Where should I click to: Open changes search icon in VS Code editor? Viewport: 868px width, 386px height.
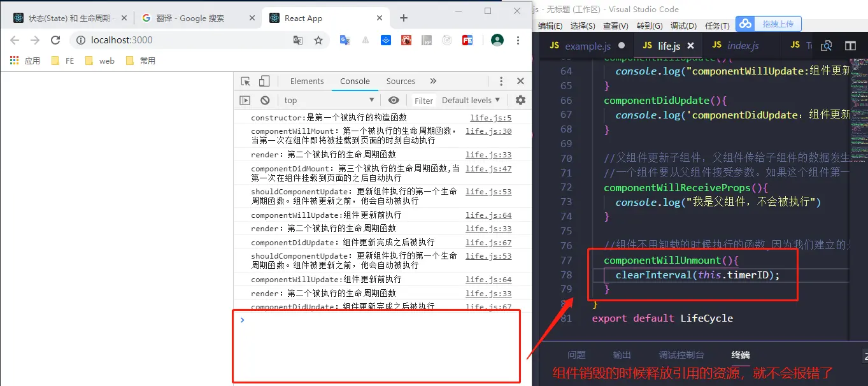pyautogui.click(x=827, y=46)
